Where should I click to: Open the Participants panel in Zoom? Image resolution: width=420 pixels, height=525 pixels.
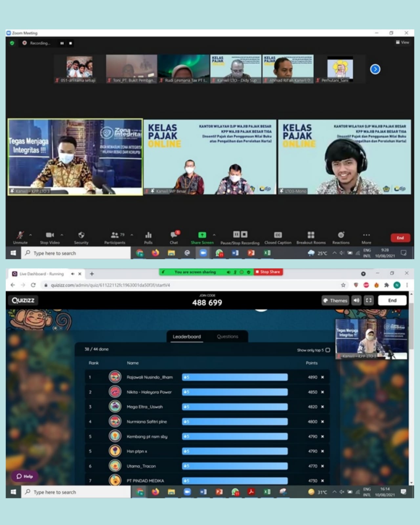coord(115,235)
